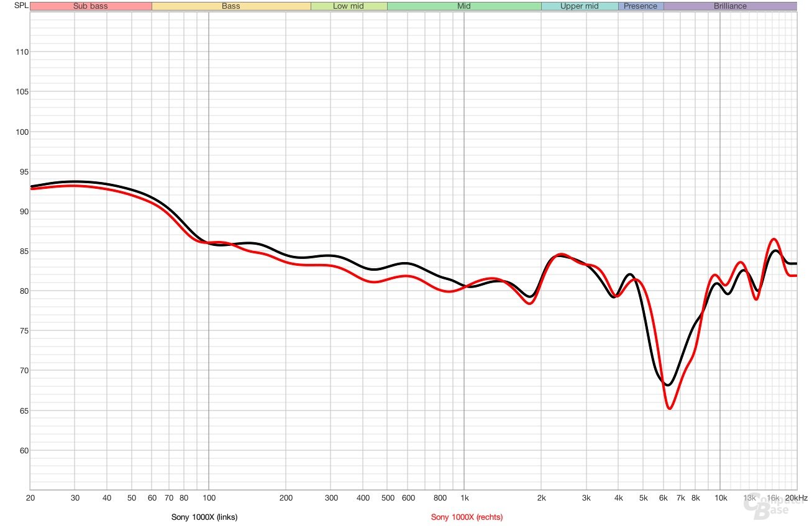Screen dimensions: 812x526
Task: Select the Sub bass frequency band label
Action: (91, 6)
